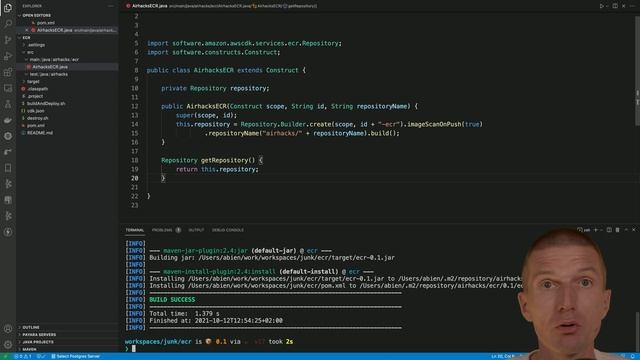Open Explorer panel More Actions ellipsis

coord(111,6)
